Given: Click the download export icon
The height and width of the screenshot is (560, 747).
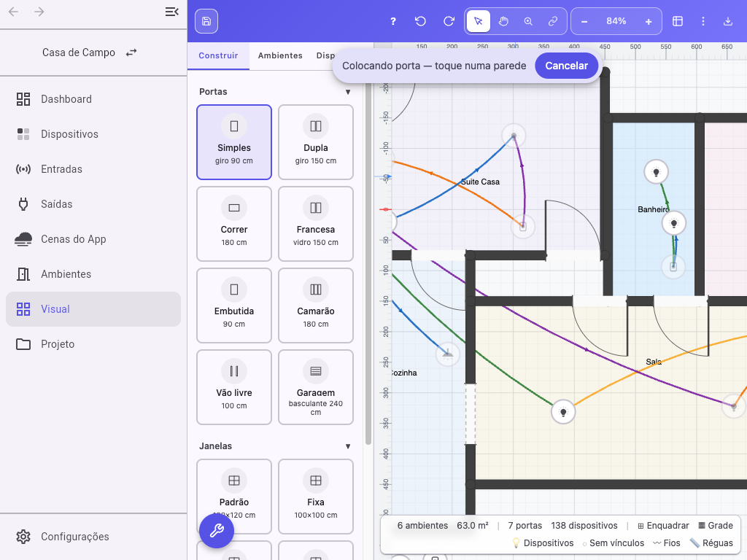Looking at the screenshot, I should point(727,21).
